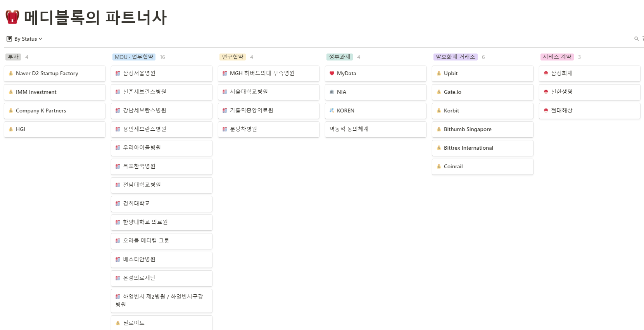This screenshot has width=644, height=330.
Task: Click the hospital icon on 우리아이들병원 card
Action: tap(118, 148)
